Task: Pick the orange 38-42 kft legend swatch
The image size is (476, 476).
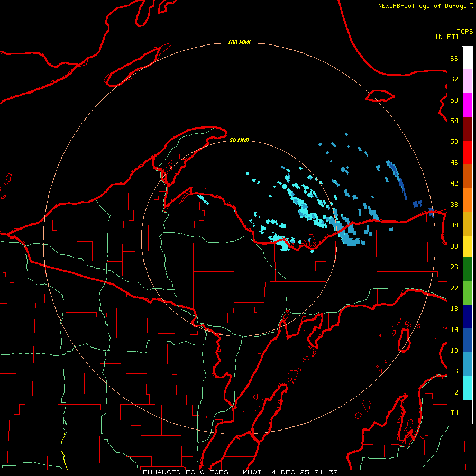Action: [x=467, y=200]
